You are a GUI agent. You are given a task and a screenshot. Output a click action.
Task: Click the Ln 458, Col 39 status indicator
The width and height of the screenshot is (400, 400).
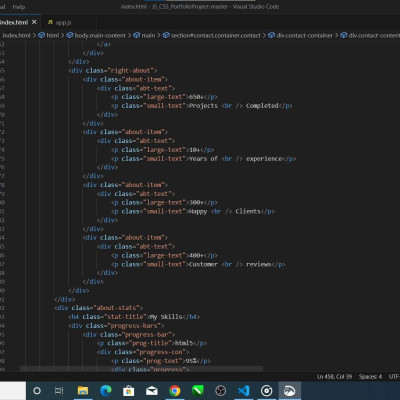click(334, 377)
